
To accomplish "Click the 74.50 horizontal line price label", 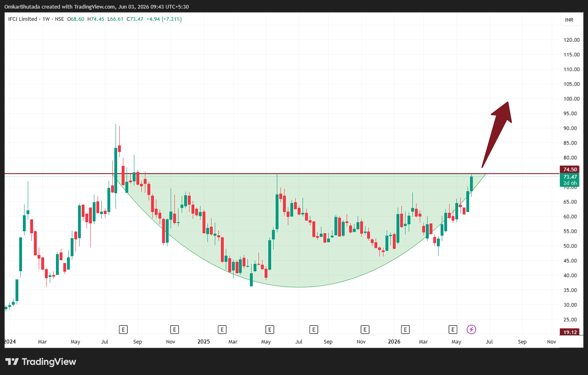I will click(570, 170).
